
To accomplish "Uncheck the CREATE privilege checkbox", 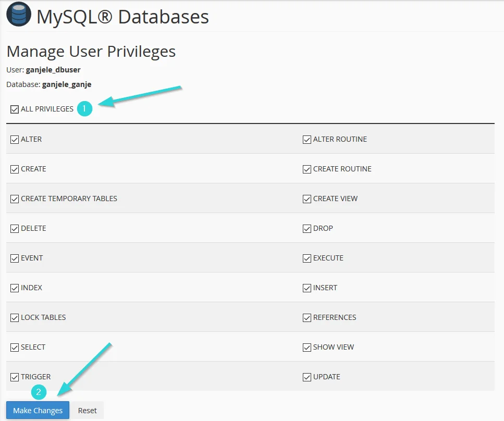I will (x=15, y=169).
